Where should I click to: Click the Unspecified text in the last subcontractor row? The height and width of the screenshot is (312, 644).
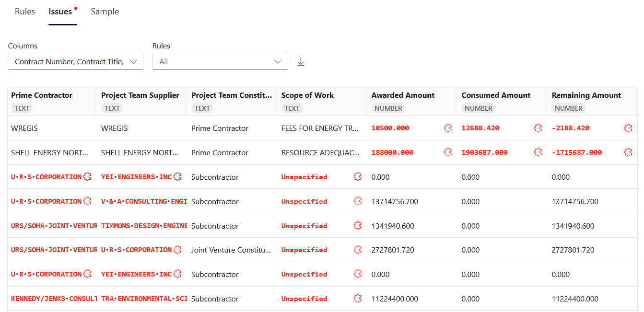(304, 299)
